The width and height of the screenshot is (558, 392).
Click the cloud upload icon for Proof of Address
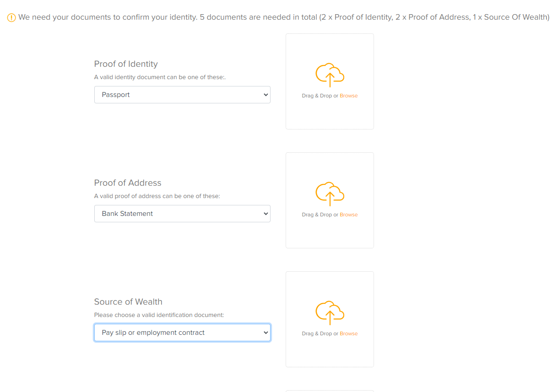click(330, 194)
